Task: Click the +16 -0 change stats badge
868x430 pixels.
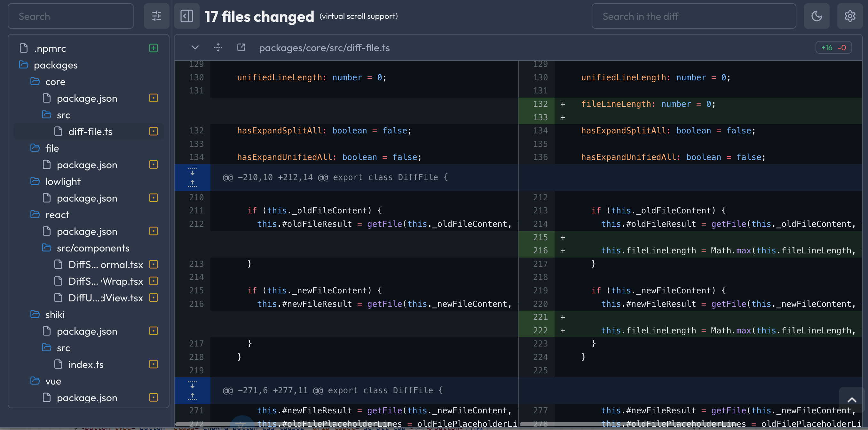Action: click(833, 48)
